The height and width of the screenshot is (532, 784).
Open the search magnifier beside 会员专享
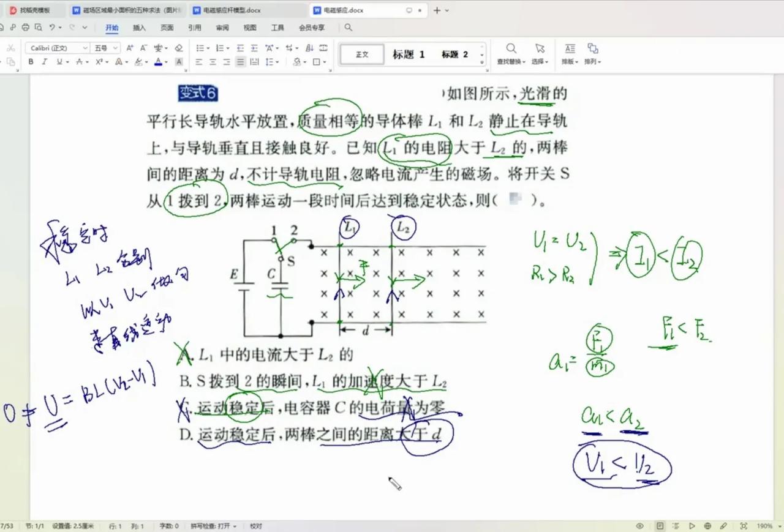tap(349, 28)
